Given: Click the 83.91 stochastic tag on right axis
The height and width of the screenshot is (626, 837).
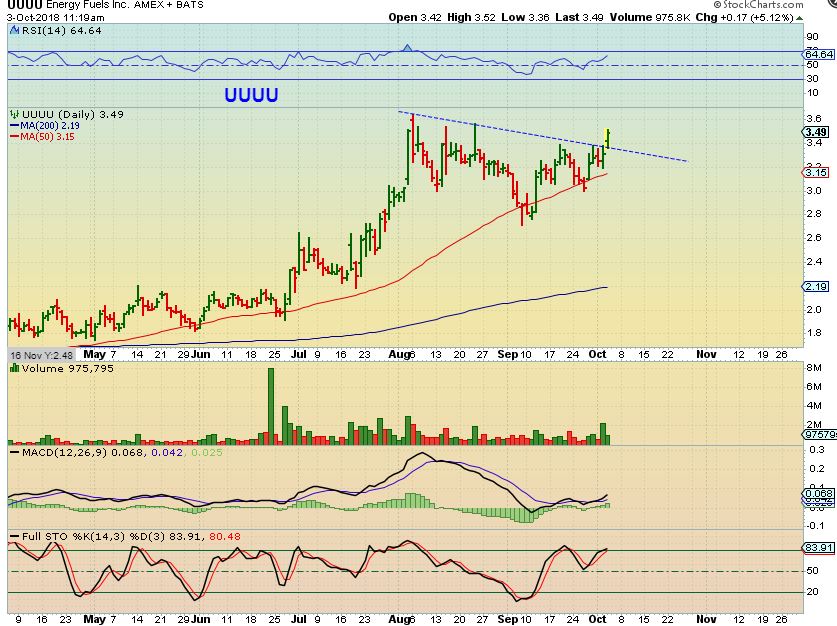Looking at the screenshot, I should (x=819, y=548).
